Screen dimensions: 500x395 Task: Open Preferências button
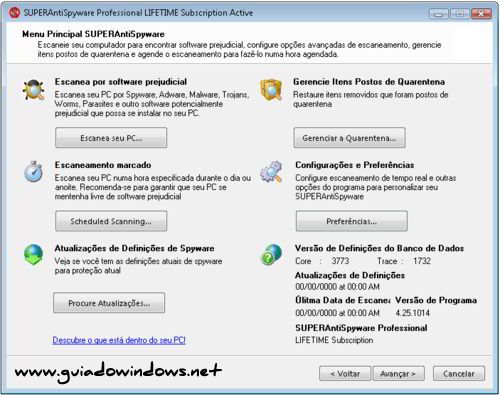(352, 221)
